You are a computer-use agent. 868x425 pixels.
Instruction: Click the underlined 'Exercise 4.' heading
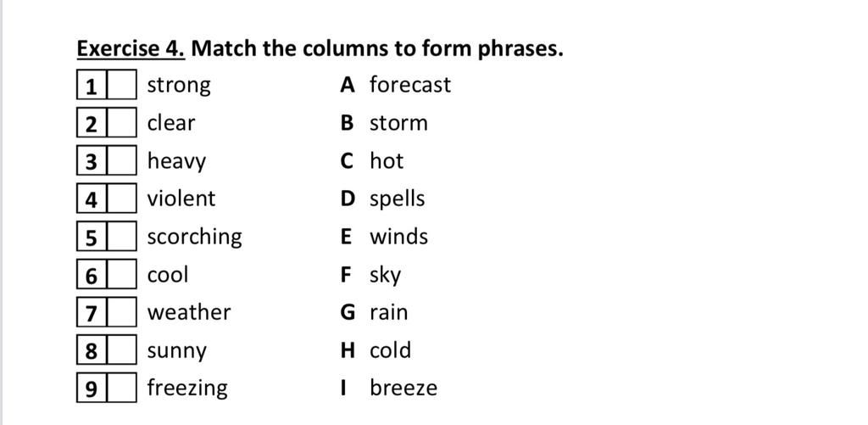pos(131,48)
